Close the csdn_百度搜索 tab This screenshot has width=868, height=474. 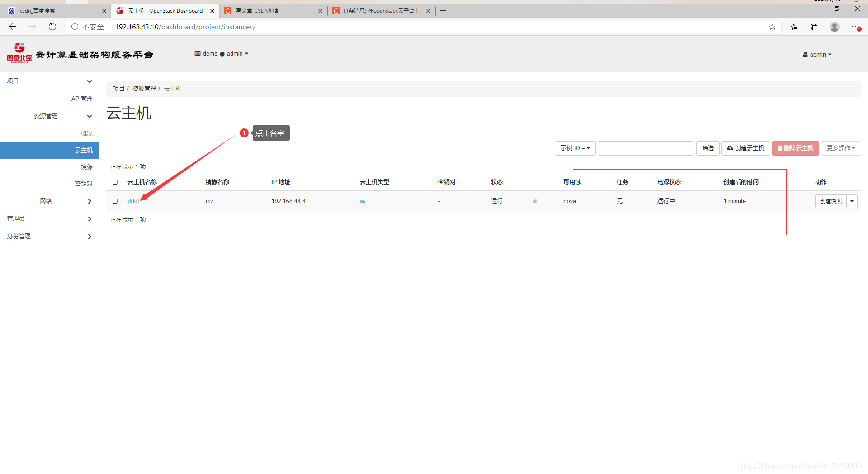point(104,11)
